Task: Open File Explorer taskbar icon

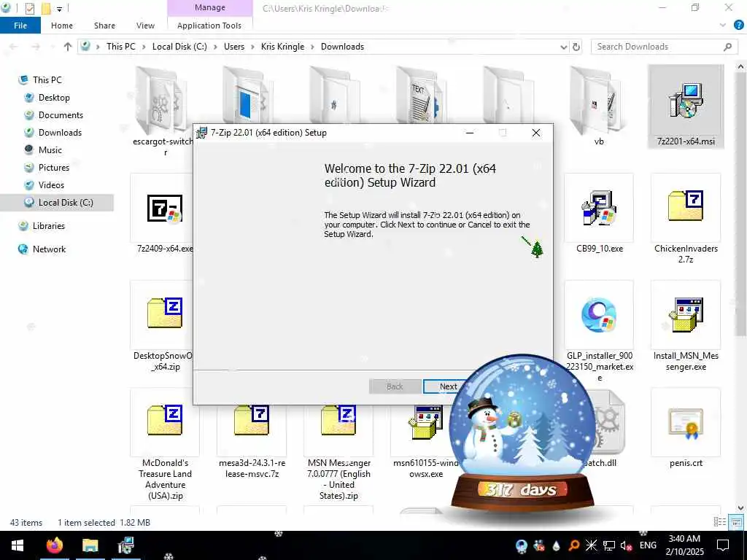Action: tap(90, 545)
